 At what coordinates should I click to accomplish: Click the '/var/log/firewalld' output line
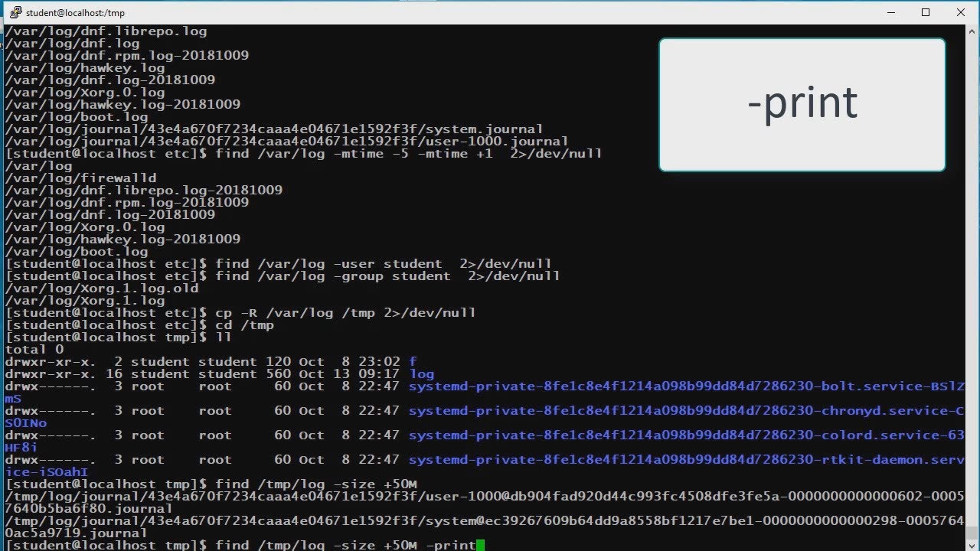click(x=80, y=178)
